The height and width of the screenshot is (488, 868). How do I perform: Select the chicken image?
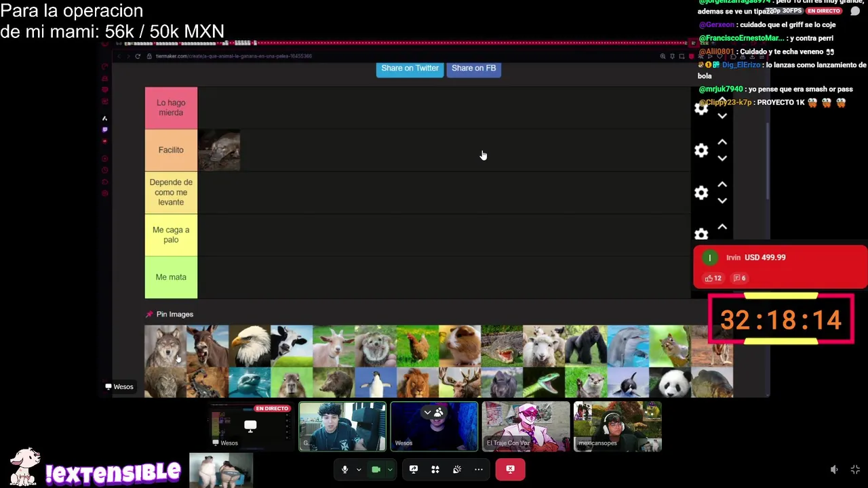tap(418, 346)
